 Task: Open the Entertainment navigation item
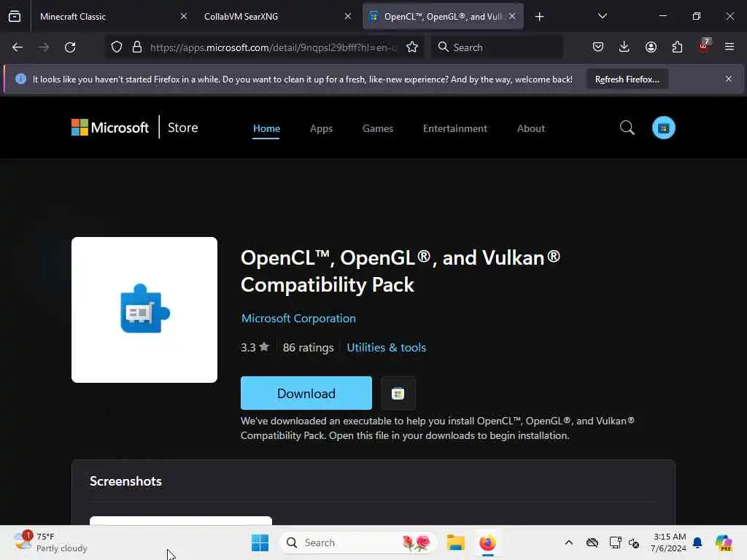point(455,128)
